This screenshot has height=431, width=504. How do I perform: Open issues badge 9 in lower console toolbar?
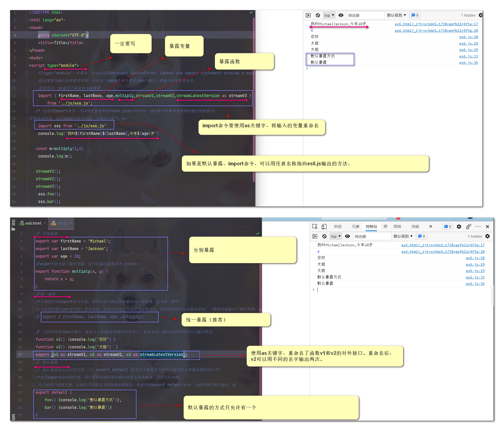click(422, 236)
